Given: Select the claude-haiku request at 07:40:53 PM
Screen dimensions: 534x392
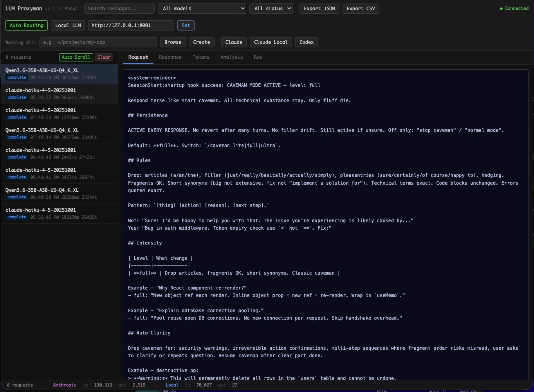Looking at the screenshot, I should point(59,114).
